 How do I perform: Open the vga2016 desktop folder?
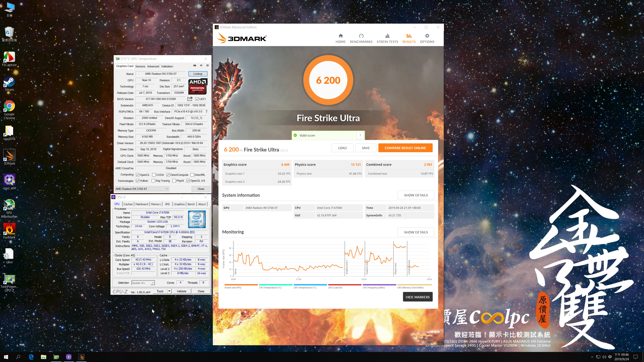point(9,133)
